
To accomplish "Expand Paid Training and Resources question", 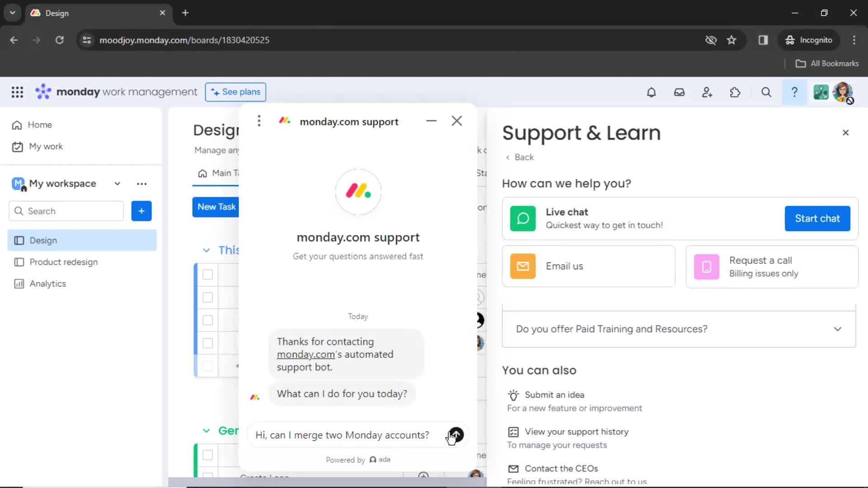I will click(679, 329).
